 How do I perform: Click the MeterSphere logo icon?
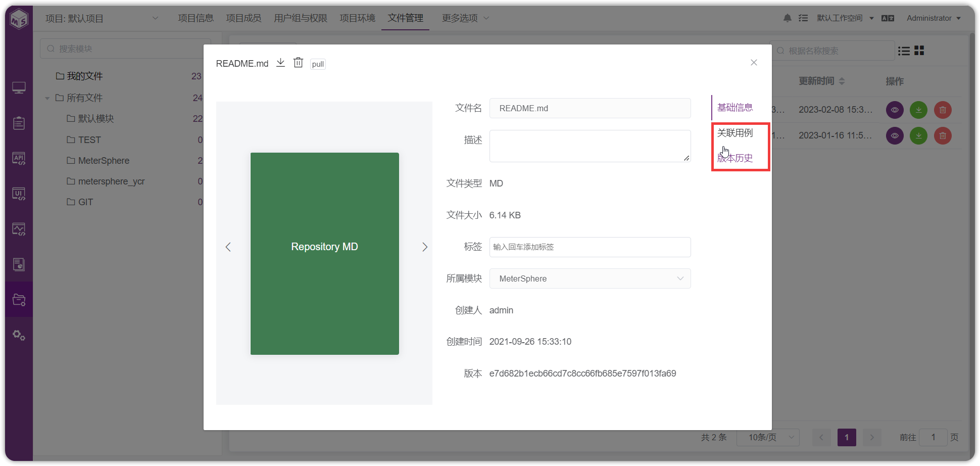click(19, 19)
